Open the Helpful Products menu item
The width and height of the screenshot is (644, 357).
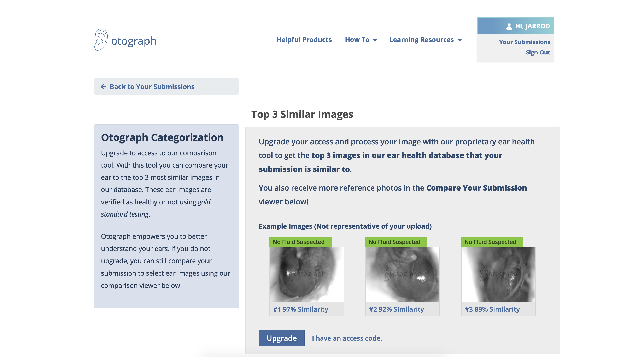[304, 40]
